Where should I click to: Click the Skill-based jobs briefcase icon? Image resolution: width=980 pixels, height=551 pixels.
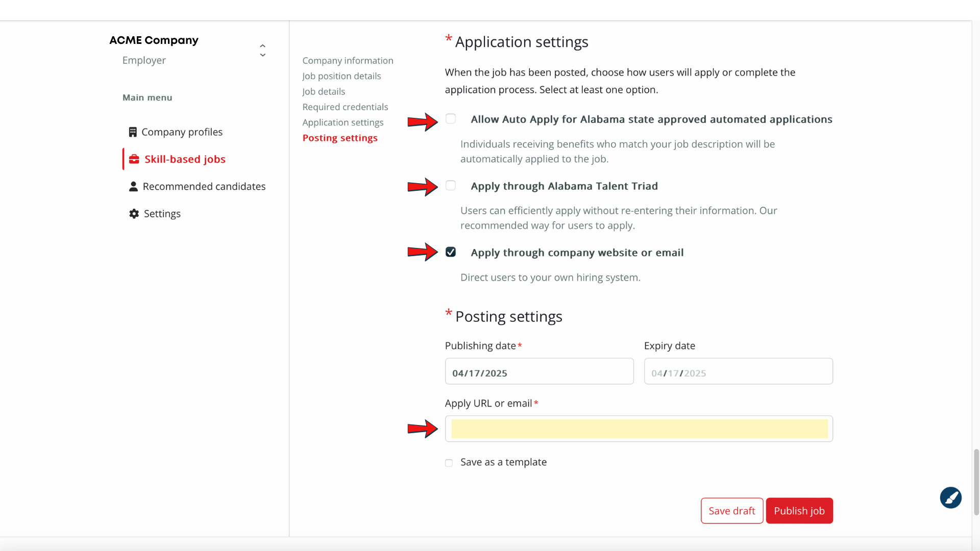tap(134, 159)
